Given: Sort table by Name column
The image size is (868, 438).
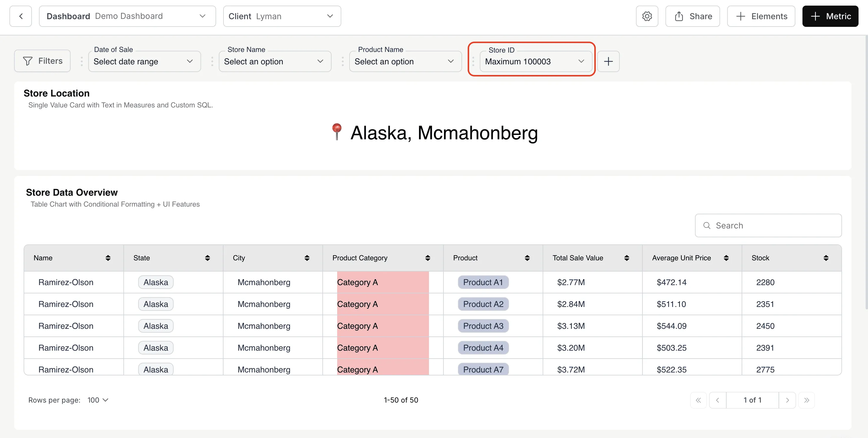Looking at the screenshot, I should pos(108,258).
